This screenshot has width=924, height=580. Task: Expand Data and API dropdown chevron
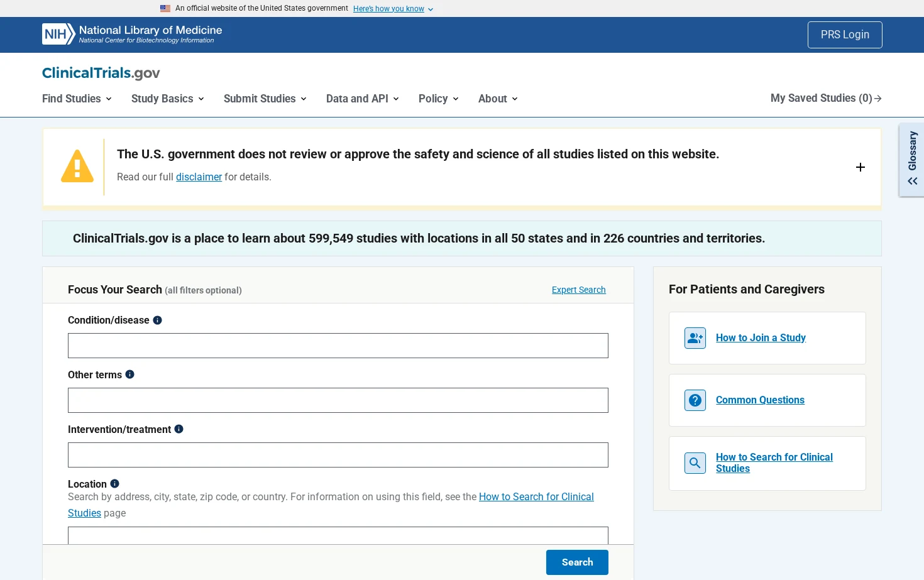[x=396, y=99]
